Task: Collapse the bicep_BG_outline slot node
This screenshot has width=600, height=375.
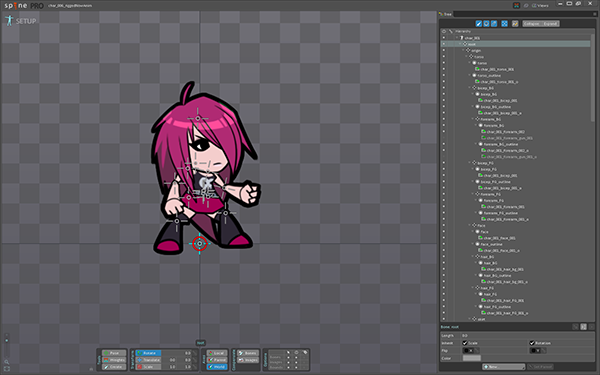Action: [x=473, y=107]
